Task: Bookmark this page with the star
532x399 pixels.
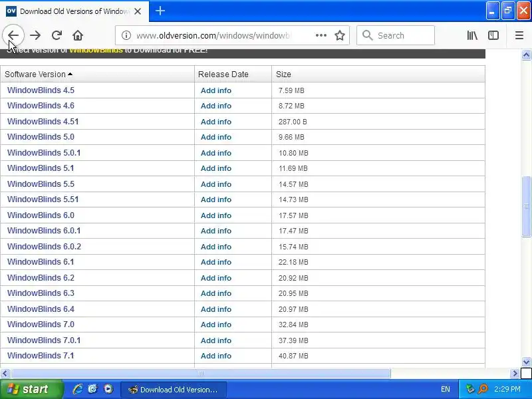Action: click(x=340, y=35)
